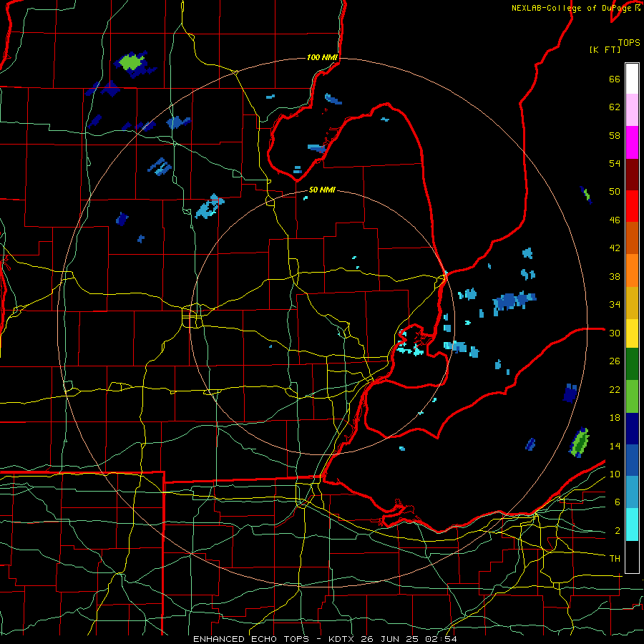Select the medium blue legend swatch below 14
Image resolution: width=644 pixels, height=644 pixels.
(x=632, y=460)
